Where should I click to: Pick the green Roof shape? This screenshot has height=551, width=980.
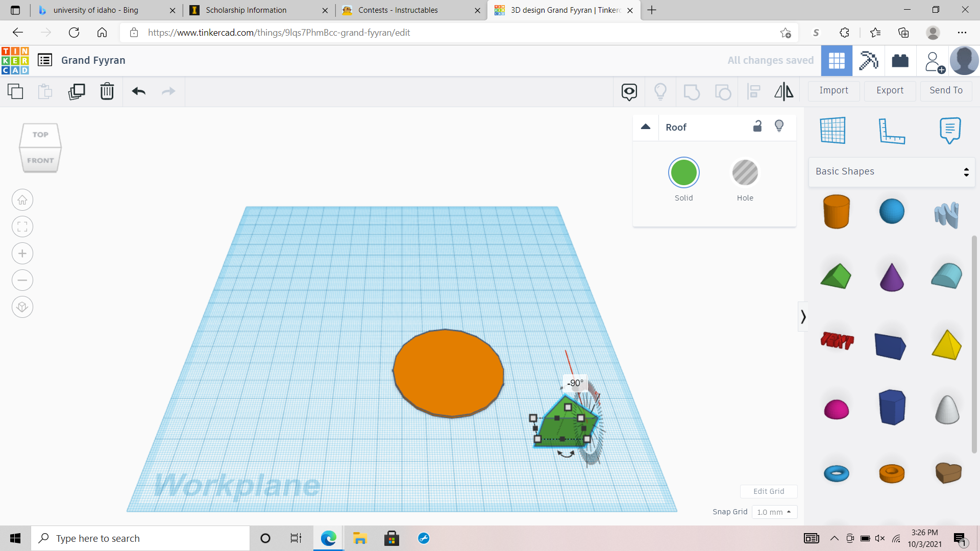pyautogui.click(x=836, y=276)
